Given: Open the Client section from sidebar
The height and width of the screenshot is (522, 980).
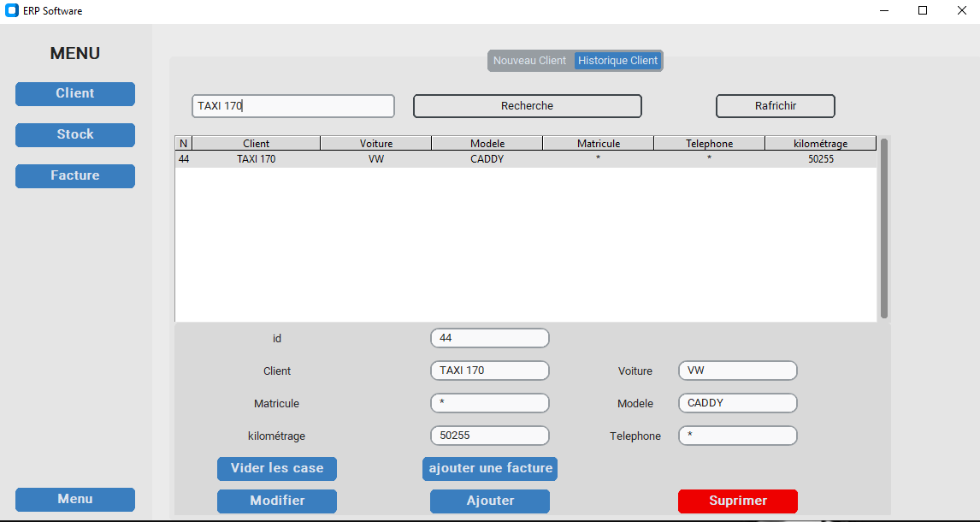Looking at the screenshot, I should [x=74, y=93].
